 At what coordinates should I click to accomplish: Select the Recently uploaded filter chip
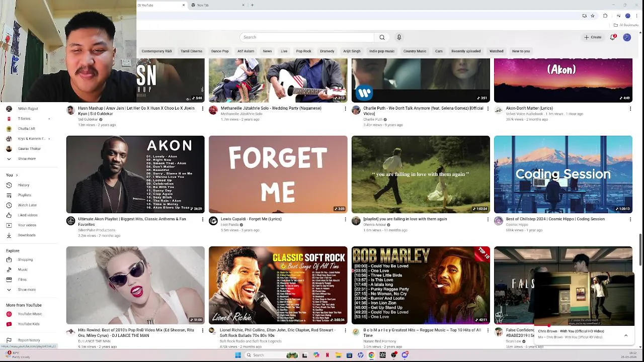[x=466, y=51]
